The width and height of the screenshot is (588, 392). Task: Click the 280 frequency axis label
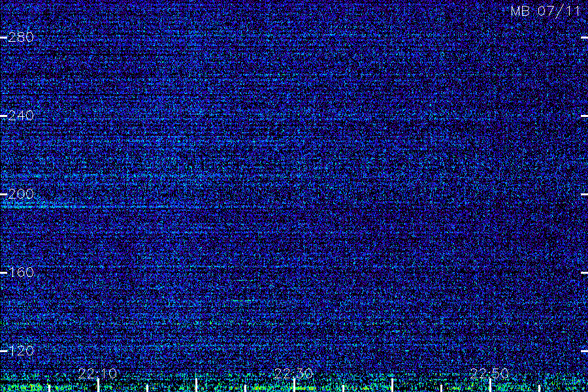point(21,37)
